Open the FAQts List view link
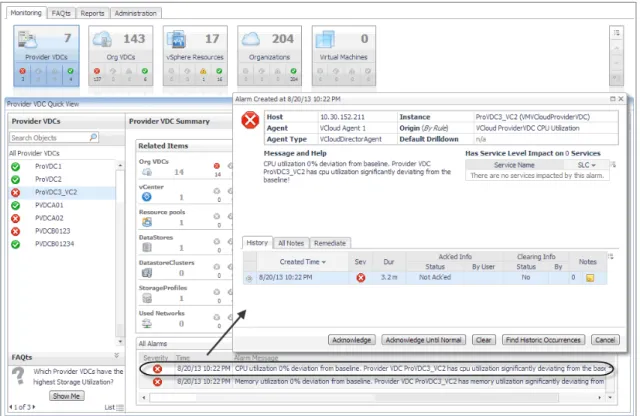 tap(114, 407)
